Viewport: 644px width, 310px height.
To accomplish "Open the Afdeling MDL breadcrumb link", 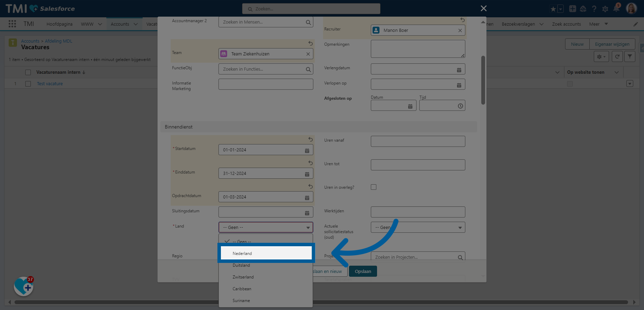I will (59, 41).
